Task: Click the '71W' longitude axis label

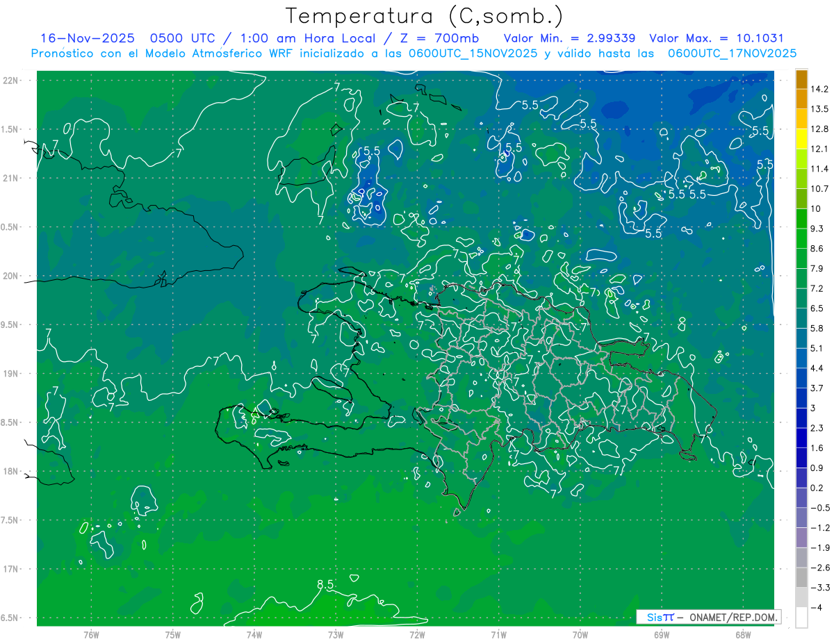Action: point(498,634)
